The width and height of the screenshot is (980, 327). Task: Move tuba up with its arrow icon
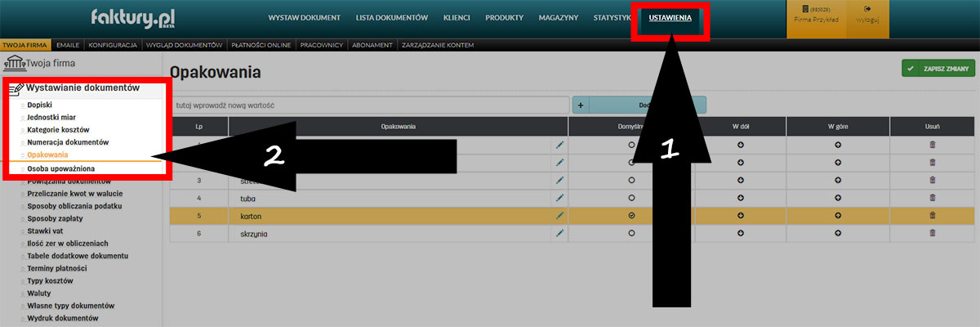(838, 197)
